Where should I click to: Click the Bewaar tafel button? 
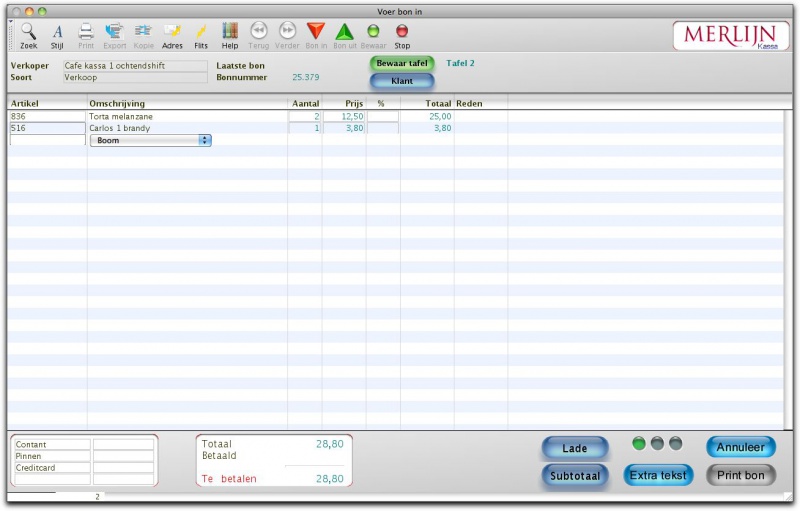point(402,63)
